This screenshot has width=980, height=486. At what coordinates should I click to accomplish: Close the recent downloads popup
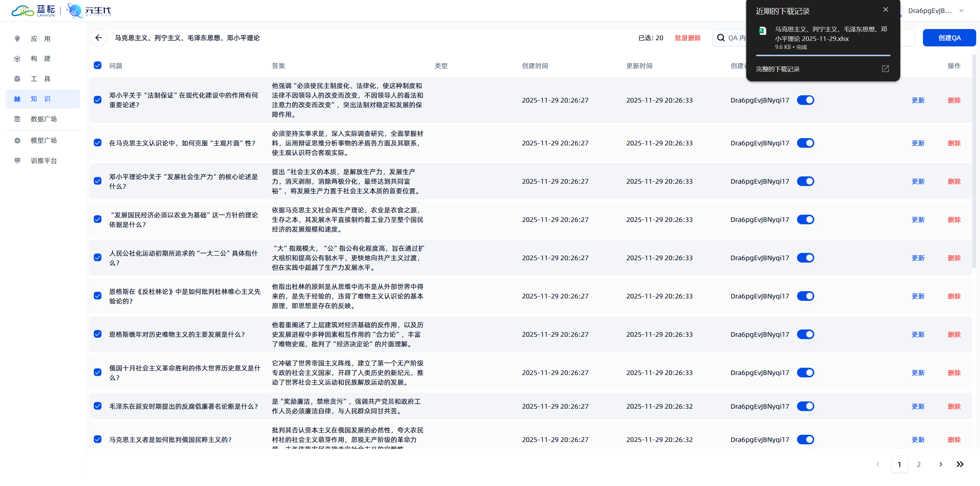pyautogui.click(x=885, y=10)
